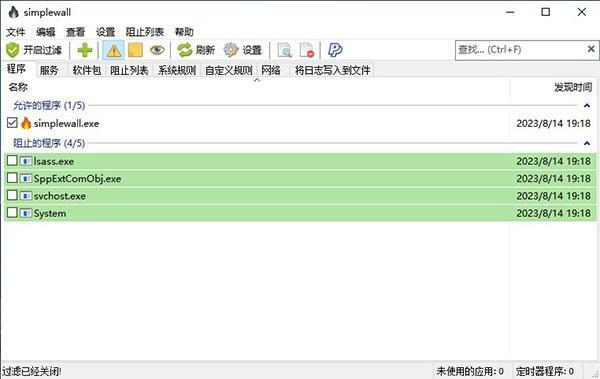Select the svchost.exe row name
Image resolution: width=600 pixels, height=379 pixels.
59,196
